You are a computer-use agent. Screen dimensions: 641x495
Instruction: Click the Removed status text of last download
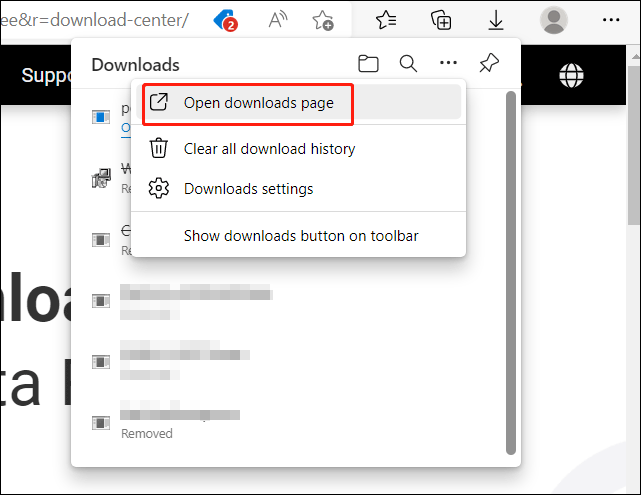pyautogui.click(x=147, y=433)
